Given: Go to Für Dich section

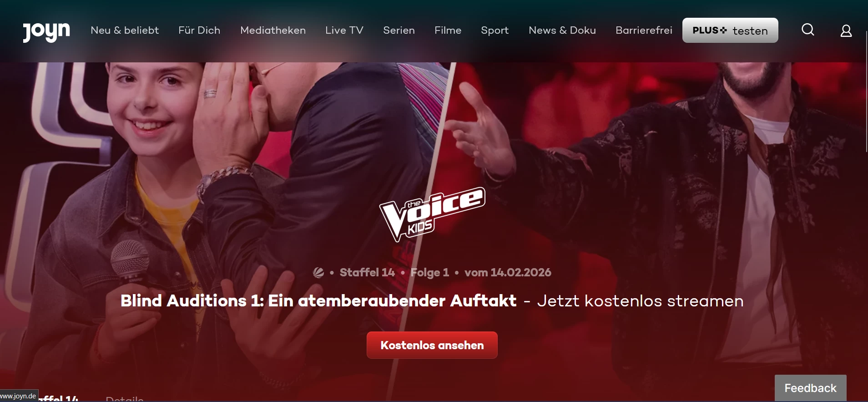Looking at the screenshot, I should coord(199,30).
